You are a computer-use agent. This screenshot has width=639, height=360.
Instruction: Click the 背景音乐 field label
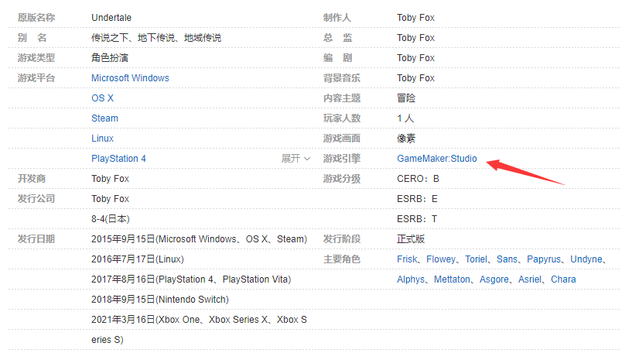pos(342,78)
